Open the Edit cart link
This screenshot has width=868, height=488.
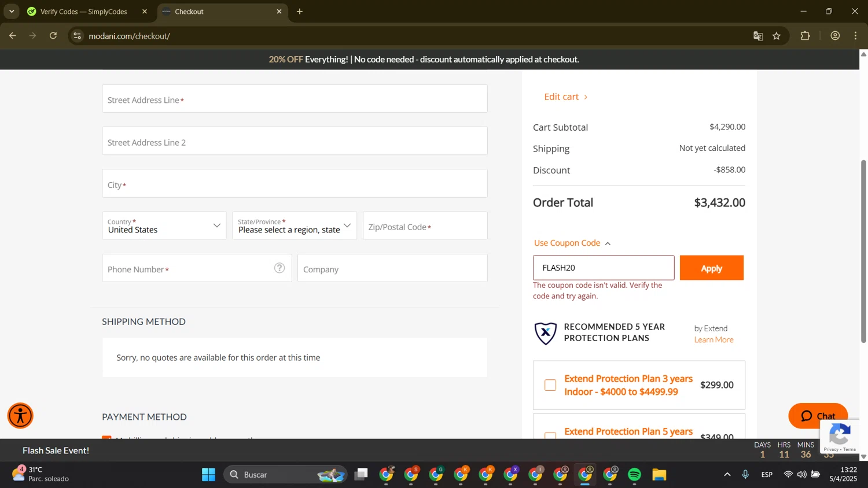point(566,97)
